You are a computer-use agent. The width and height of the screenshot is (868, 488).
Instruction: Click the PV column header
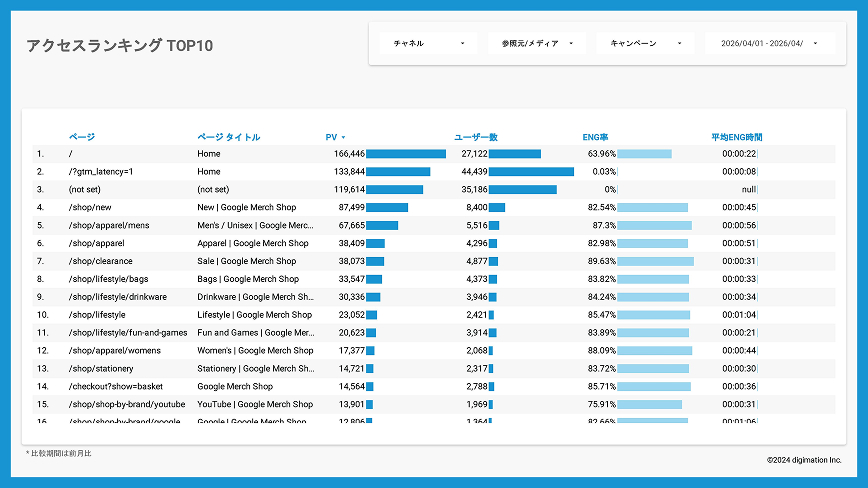coord(331,137)
